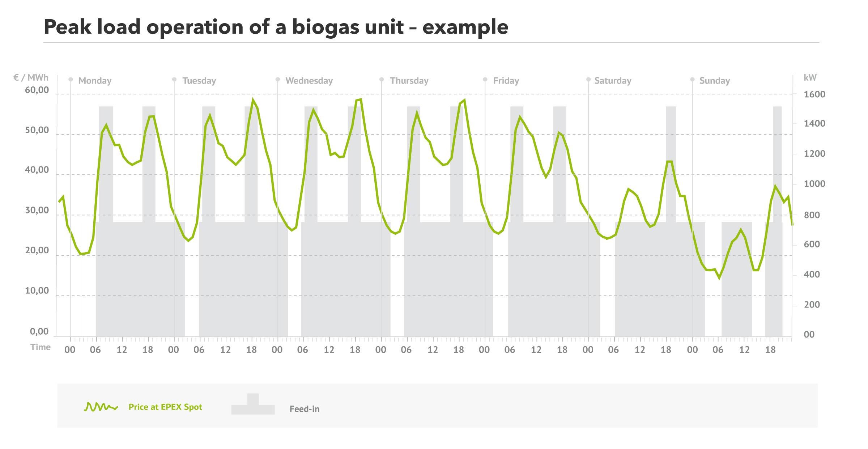
Task: Click the green Price at EPEX Spot legend squiggle
Action: click(x=101, y=407)
